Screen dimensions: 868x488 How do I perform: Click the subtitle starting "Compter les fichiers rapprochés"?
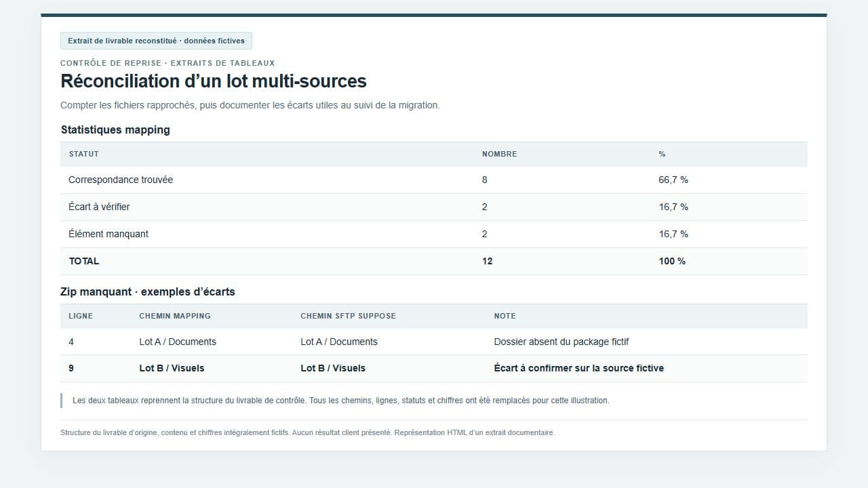coord(250,105)
